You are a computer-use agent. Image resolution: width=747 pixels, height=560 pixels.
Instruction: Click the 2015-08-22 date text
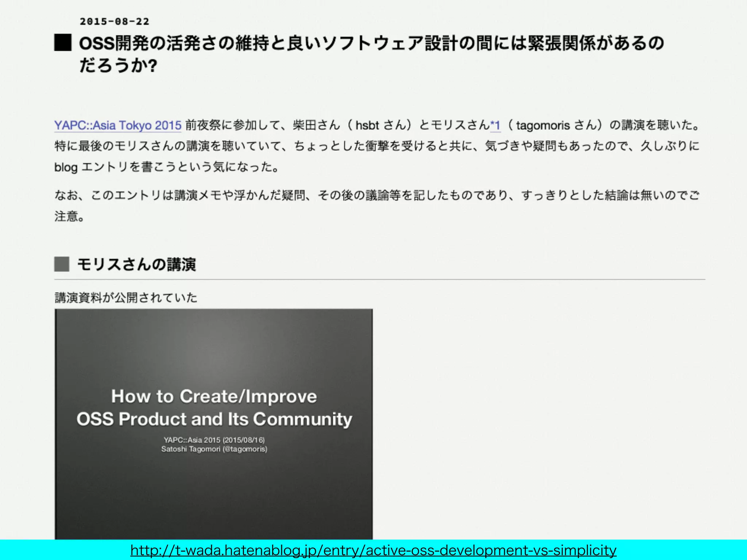[115, 22]
